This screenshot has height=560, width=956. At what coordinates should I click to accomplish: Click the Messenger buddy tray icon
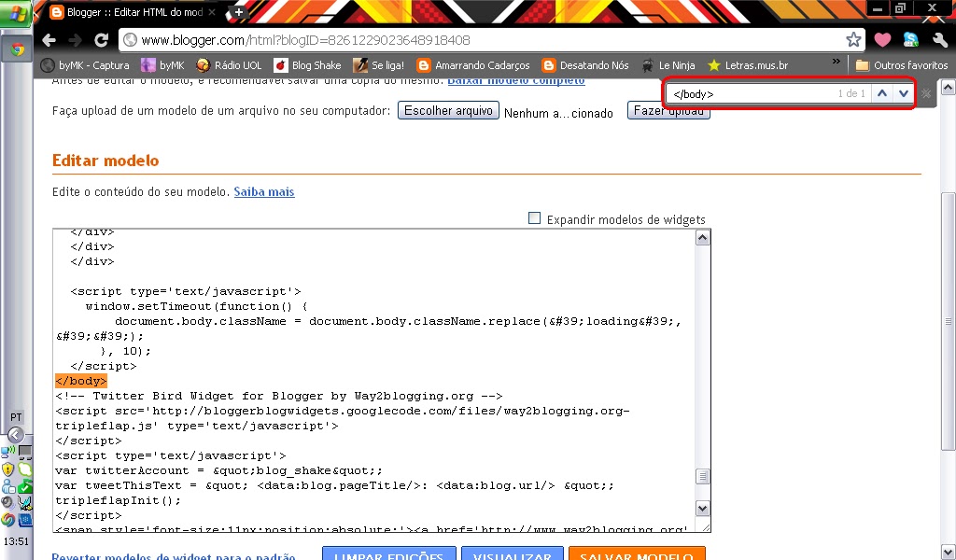(x=7, y=485)
